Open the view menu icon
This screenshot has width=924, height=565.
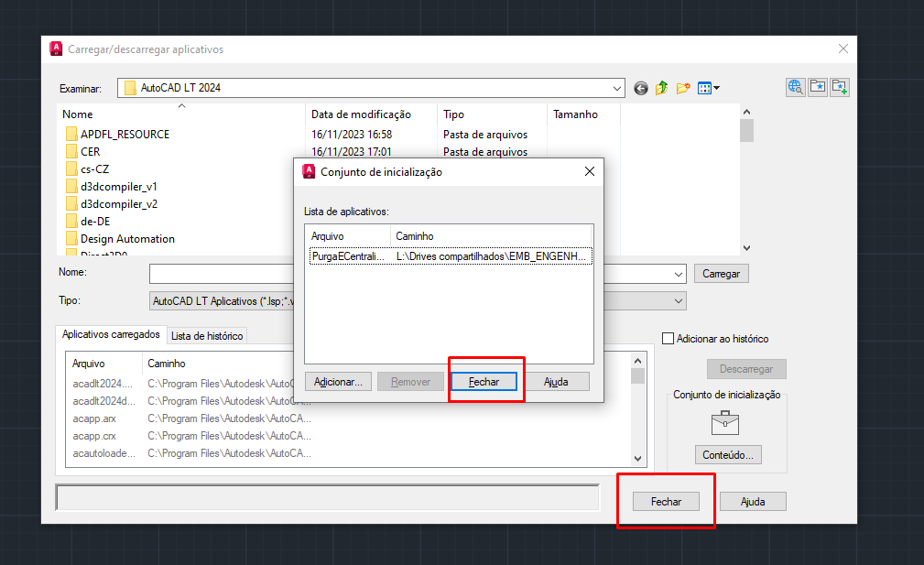708,88
